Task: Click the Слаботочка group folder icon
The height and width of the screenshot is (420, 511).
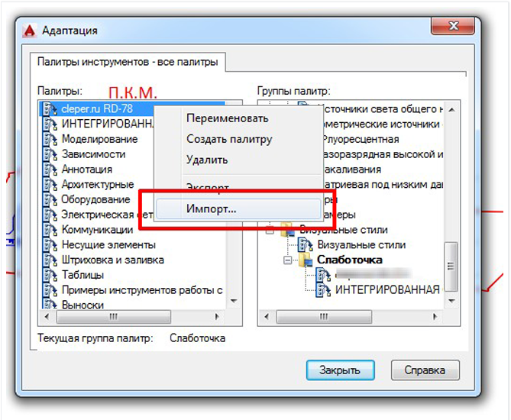Action: coord(305,260)
